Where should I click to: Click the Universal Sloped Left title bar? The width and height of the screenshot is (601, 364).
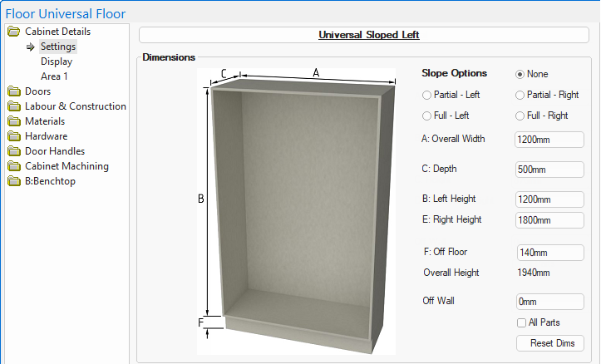click(x=364, y=35)
